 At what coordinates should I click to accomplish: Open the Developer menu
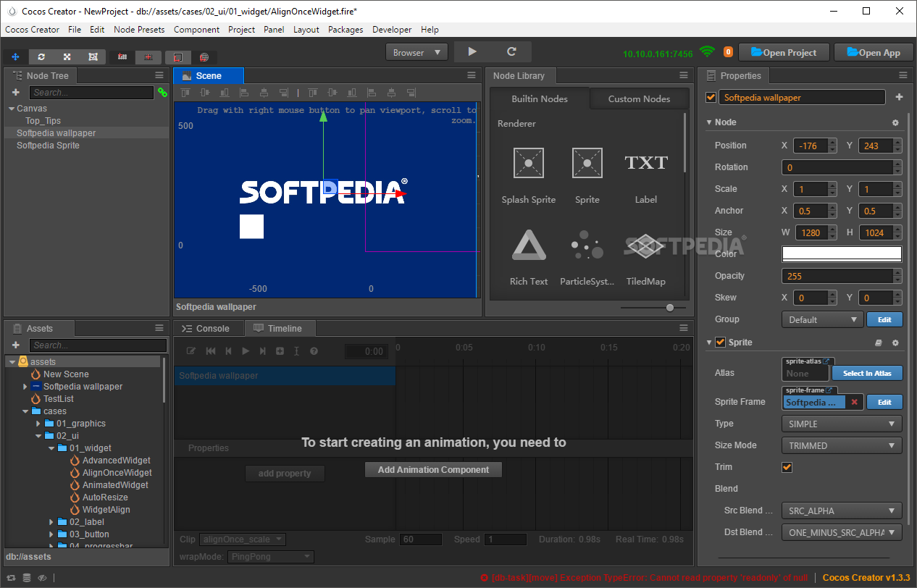pos(392,30)
